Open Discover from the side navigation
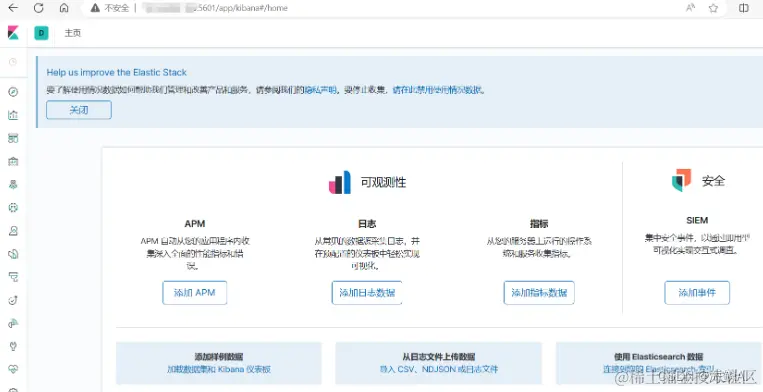The image size is (763, 392). [x=13, y=92]
